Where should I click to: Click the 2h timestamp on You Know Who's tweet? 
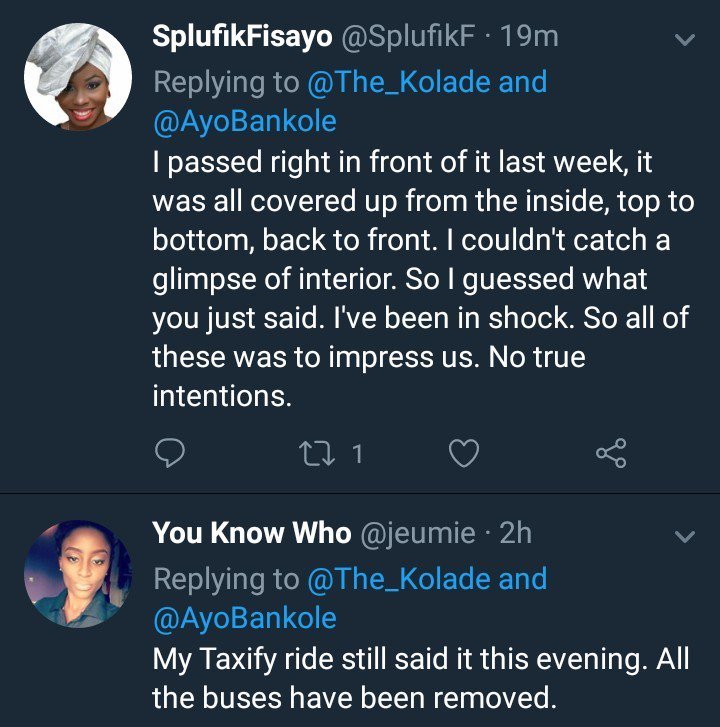516,533
